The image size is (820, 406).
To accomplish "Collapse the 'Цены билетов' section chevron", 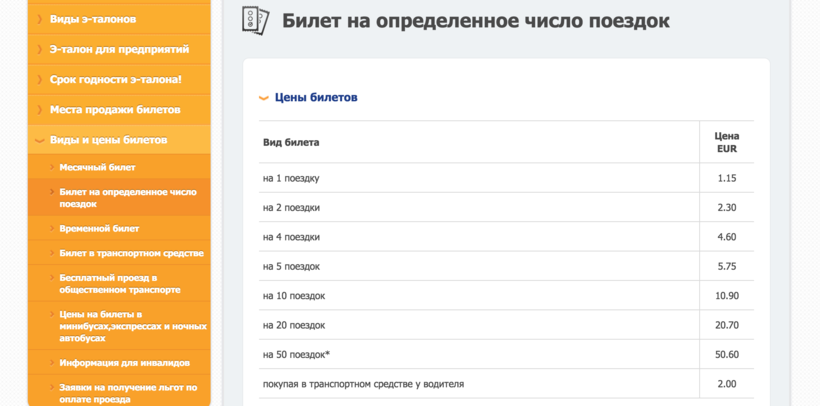I will (264, 98).
